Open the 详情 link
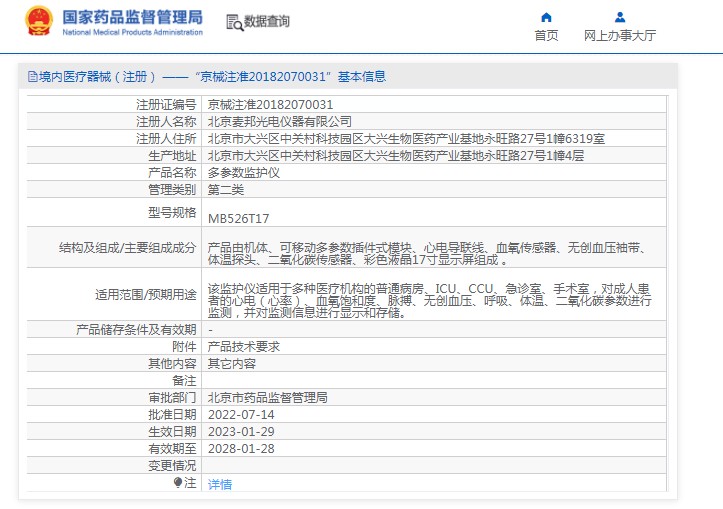Screen dimensions: 723x509 click(220, 484)
